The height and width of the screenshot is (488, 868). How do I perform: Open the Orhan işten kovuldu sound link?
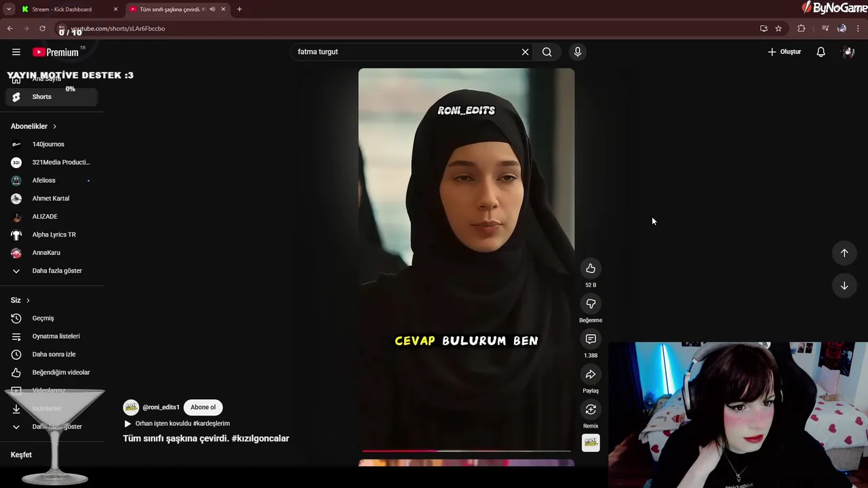pyautogui.click(x=176, y=424)
